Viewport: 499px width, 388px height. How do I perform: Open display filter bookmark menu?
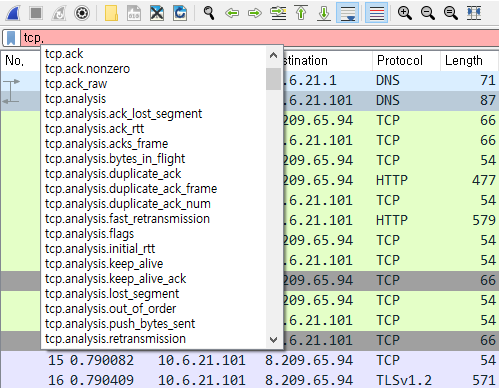[11, 38]
